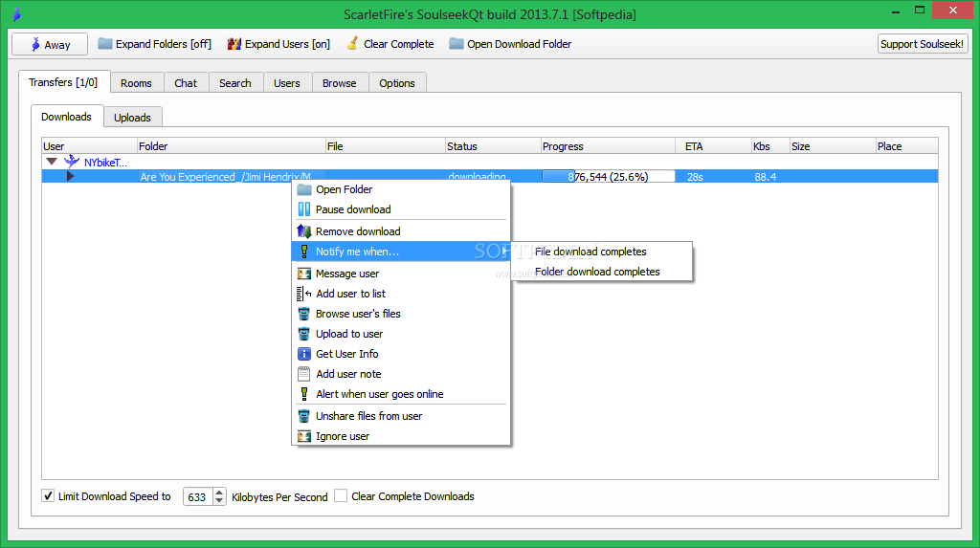Sort by the ETA column header
980x548 pixels.
click(714, 146)
